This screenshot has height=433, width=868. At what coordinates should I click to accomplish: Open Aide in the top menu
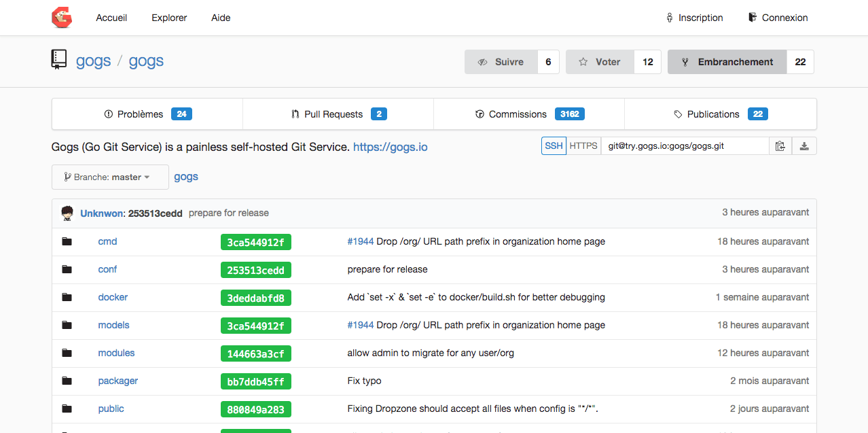[221, 18]
